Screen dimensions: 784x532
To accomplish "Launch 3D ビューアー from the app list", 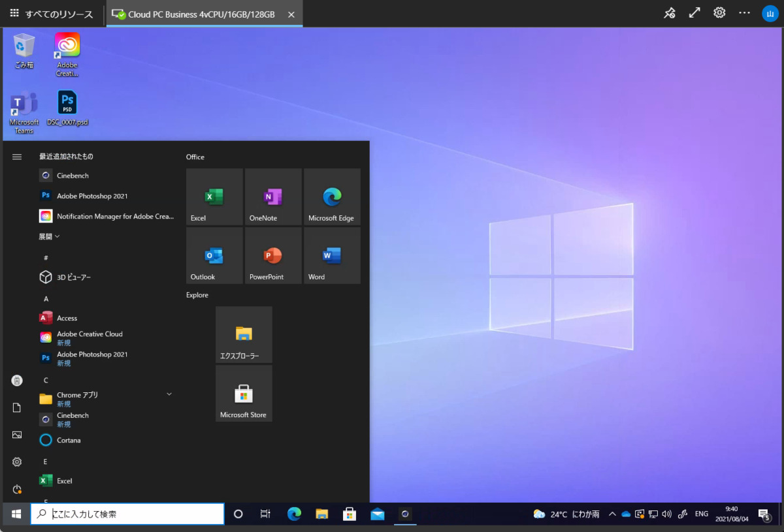I will pyautogui.click(x=106, y=277).
